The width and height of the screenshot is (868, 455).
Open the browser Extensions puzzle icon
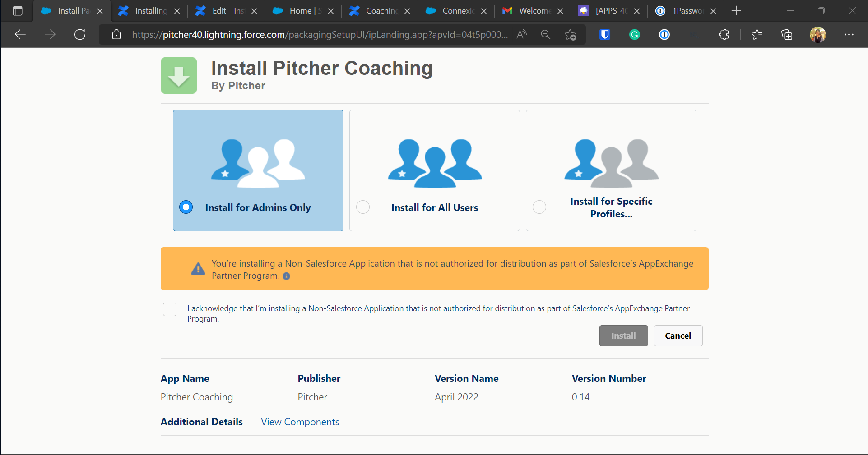coord(724,34)
